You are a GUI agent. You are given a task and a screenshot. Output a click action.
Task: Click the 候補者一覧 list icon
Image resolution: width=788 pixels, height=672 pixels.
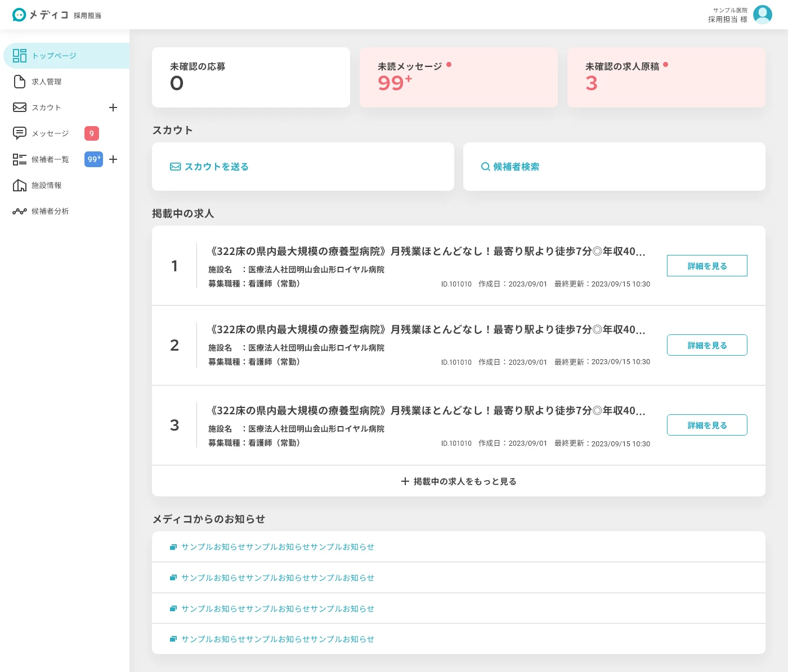point(20,159)
